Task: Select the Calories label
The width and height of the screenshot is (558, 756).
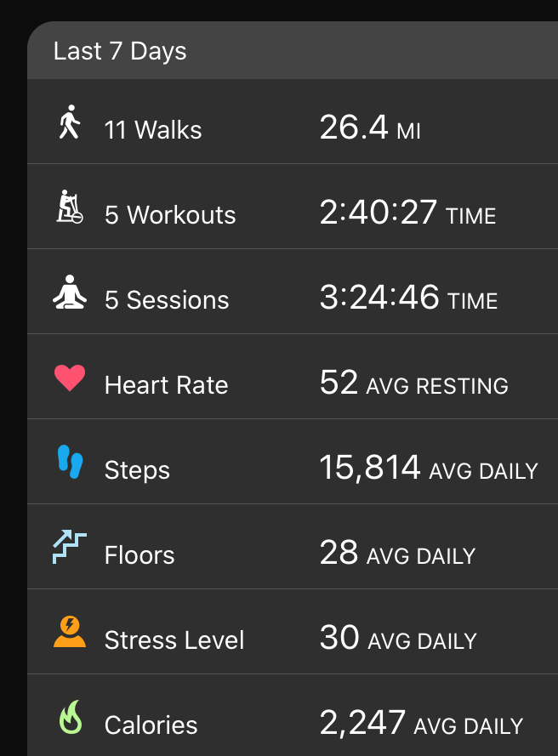Action: point(151,725)
